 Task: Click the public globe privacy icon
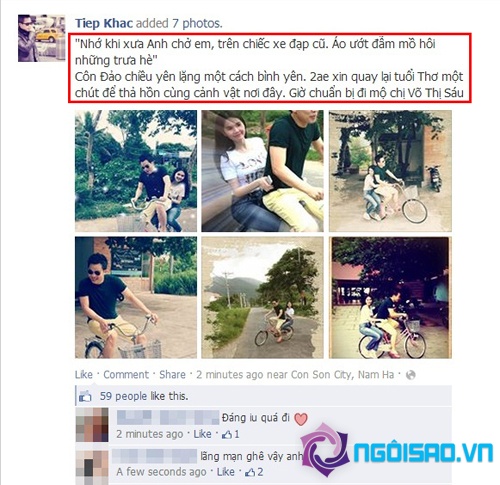(411, 375)
